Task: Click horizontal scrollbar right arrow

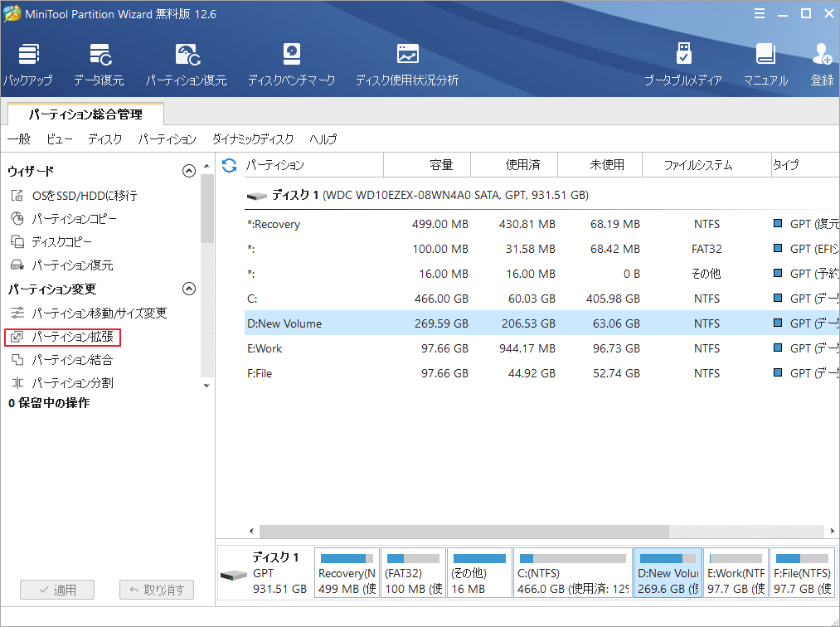Action: pos(832,531)
